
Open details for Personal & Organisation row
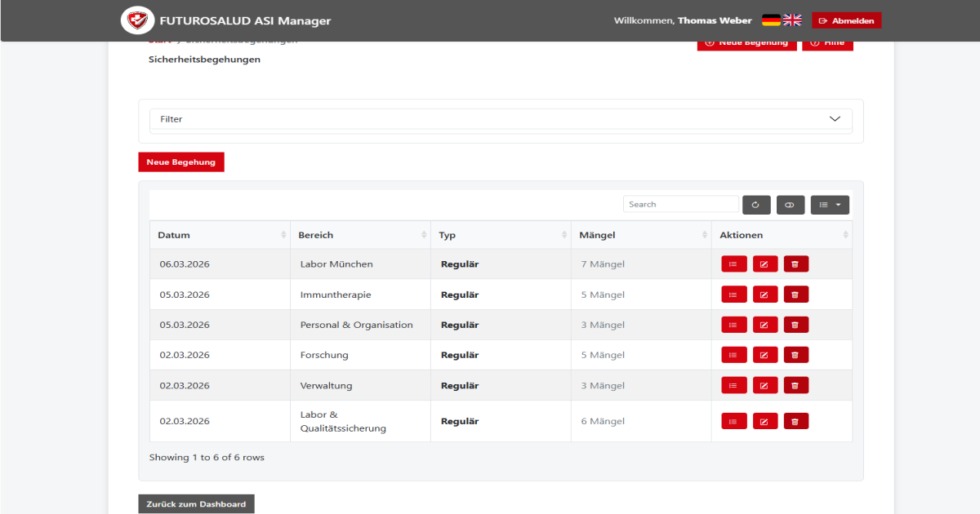[x=733, y=324]
